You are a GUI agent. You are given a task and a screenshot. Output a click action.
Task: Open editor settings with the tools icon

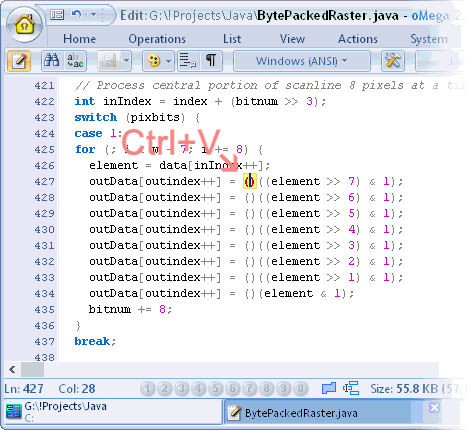(393, 61)
